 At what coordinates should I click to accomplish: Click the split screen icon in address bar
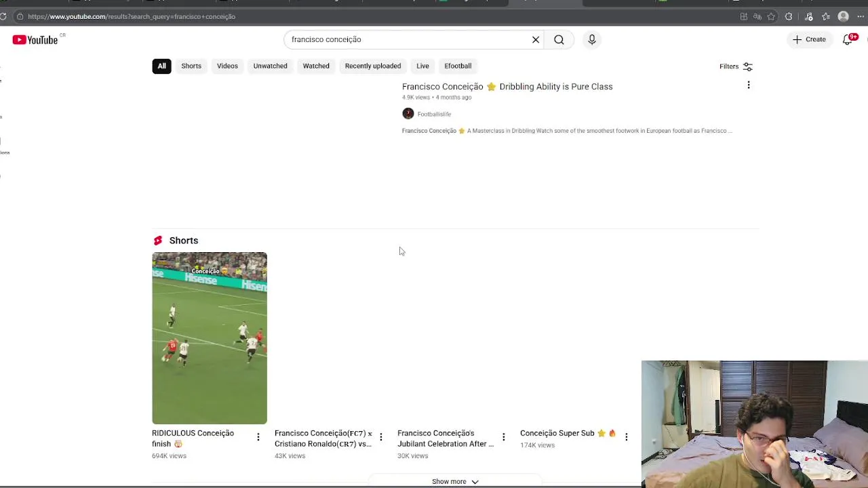[x=744, y=16]
